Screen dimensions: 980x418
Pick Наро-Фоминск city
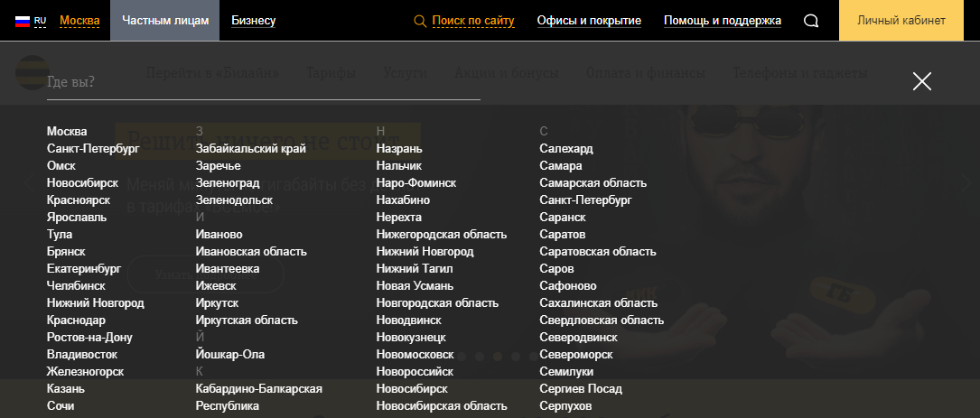416,183
